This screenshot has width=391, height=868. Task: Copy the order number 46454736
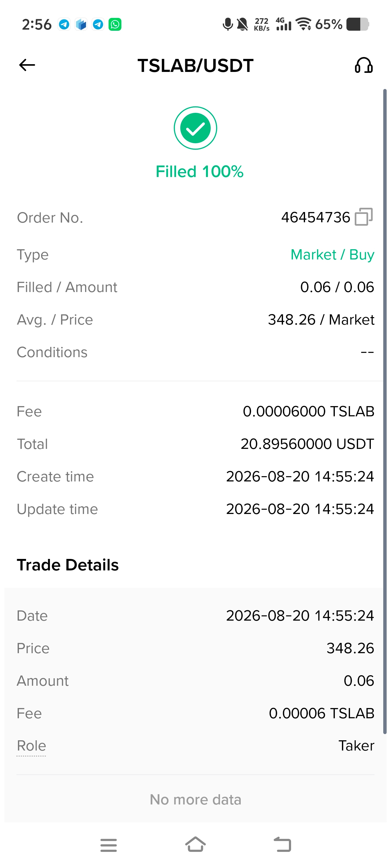coord(364,217)
